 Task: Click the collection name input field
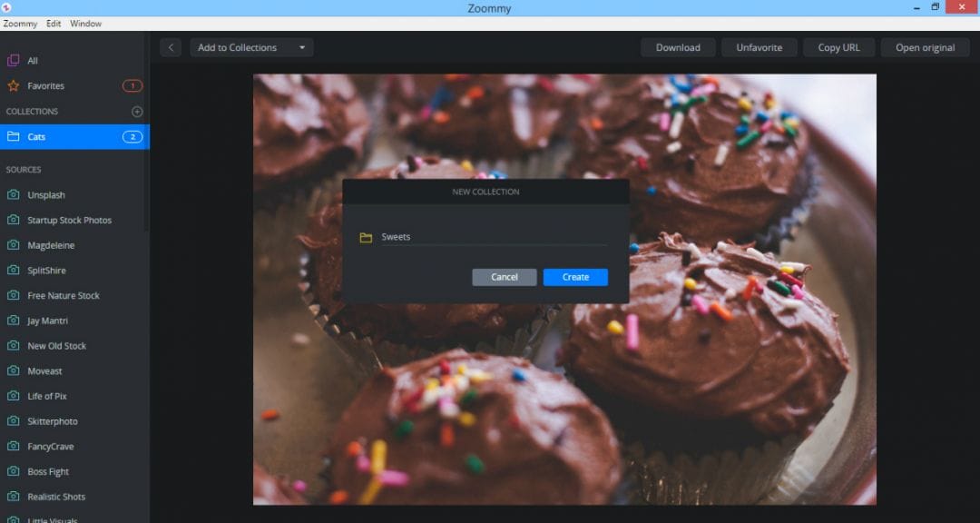(494, 237)
